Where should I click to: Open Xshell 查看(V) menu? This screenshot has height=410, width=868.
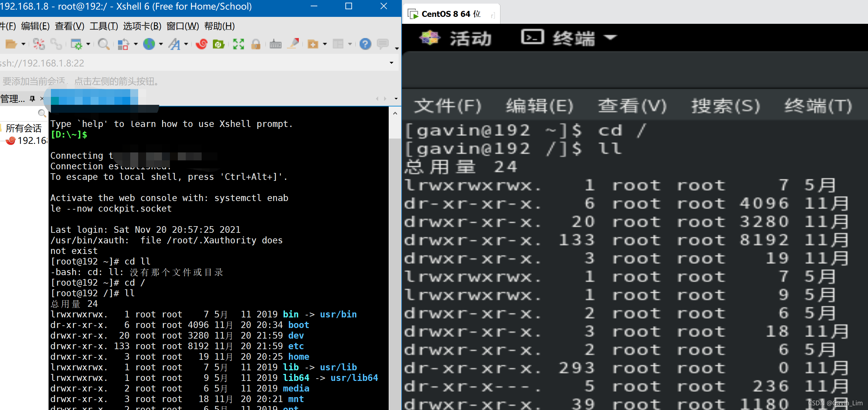(x=69, y=26)
